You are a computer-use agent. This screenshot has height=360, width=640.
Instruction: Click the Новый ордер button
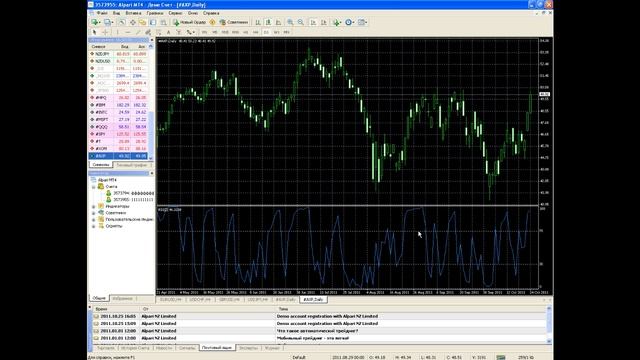pos(189,22)
